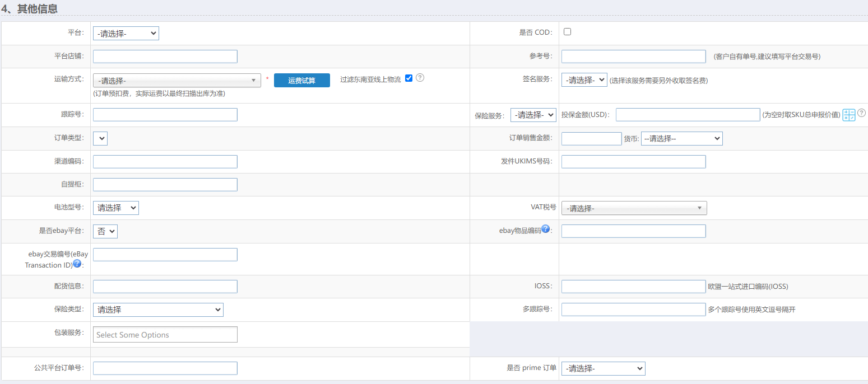Open the 是否 prime 订单 dropdown
The image size is (868, 384).
(x=603, y=368)
